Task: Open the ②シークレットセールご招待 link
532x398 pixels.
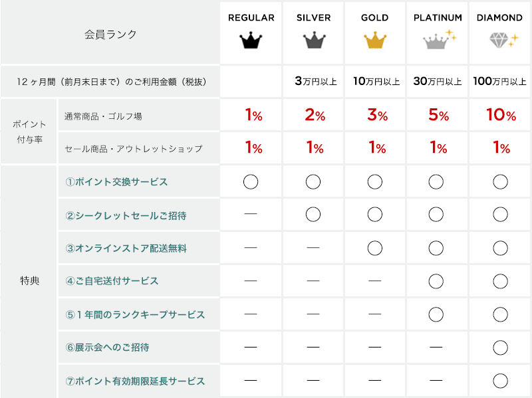Action: 126,216
